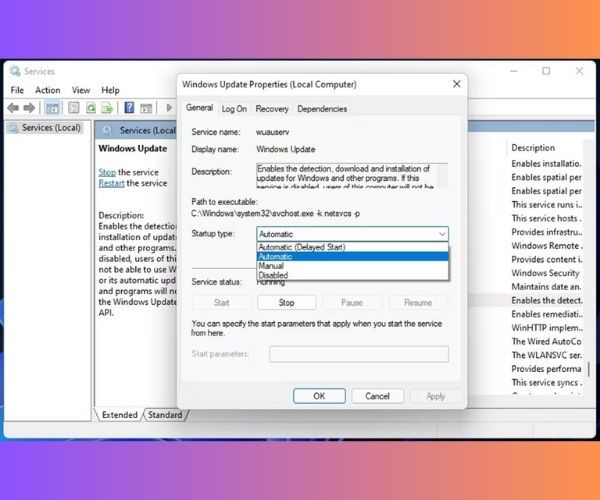Toggle Show/Hide Console Tree toolbar icon
Image resolution: width=600 pixels, height=500 pixels.
pyautogui.click(x=52, y=108)
